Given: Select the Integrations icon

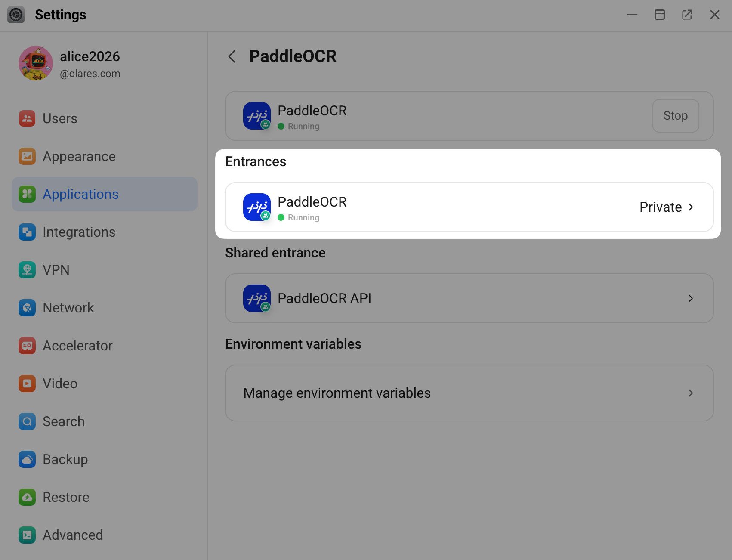Looking at the screenshot, I should tap(27, 232).
